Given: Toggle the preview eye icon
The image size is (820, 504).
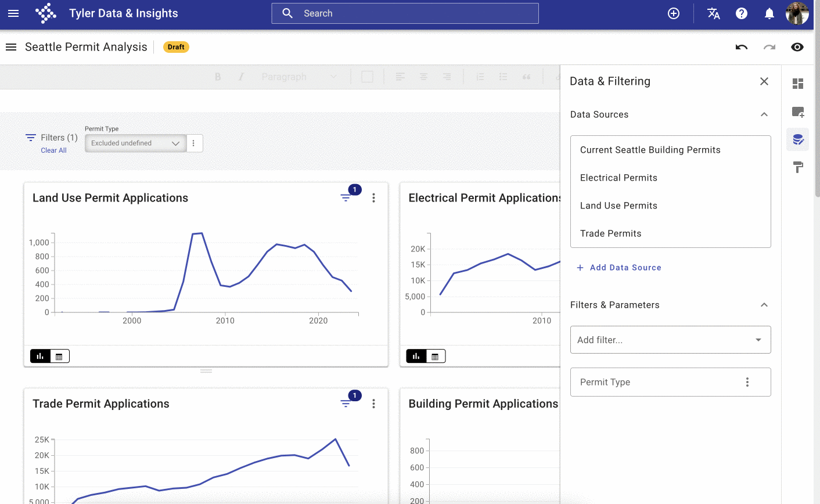Looking at the screenshot, I should click(797, 47).
